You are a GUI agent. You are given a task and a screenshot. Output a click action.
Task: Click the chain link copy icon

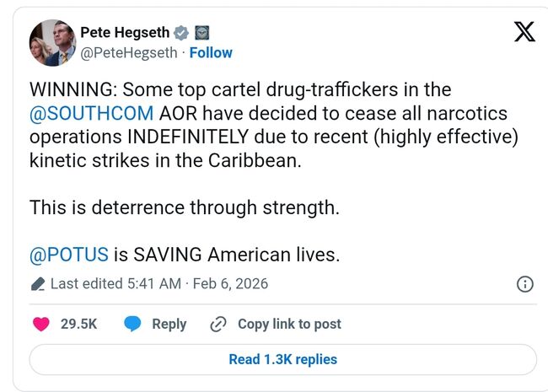(218, 324)
